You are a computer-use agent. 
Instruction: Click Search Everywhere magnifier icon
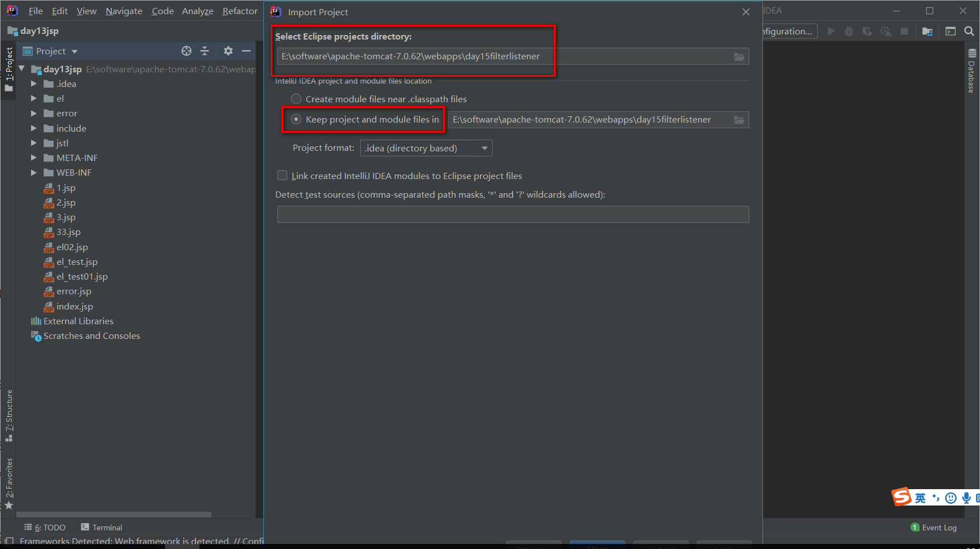(969, 32)
